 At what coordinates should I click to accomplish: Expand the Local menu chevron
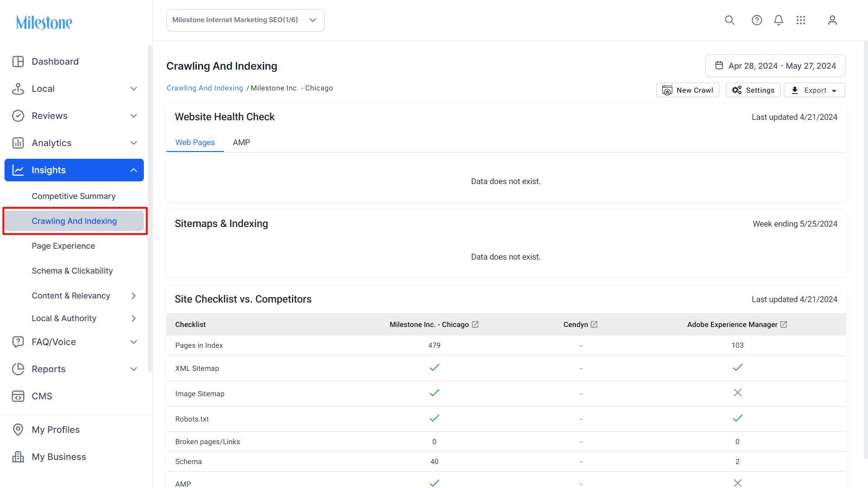pos(133,89)
